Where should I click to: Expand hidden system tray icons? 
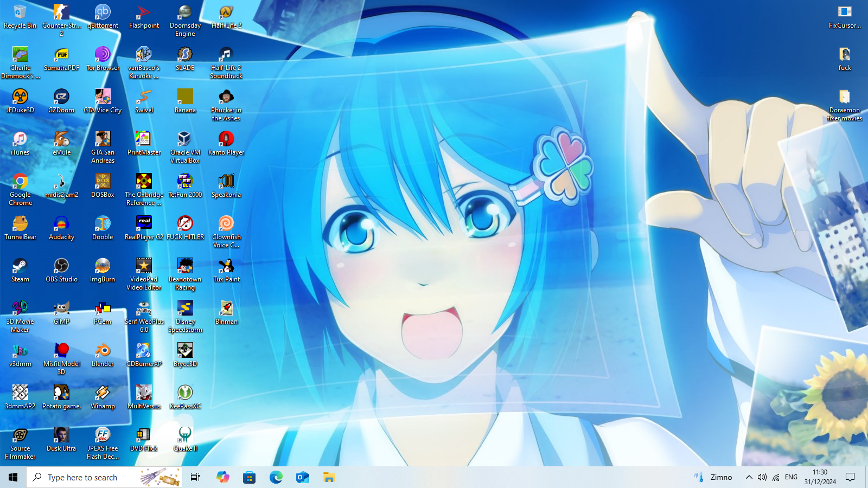749,477
